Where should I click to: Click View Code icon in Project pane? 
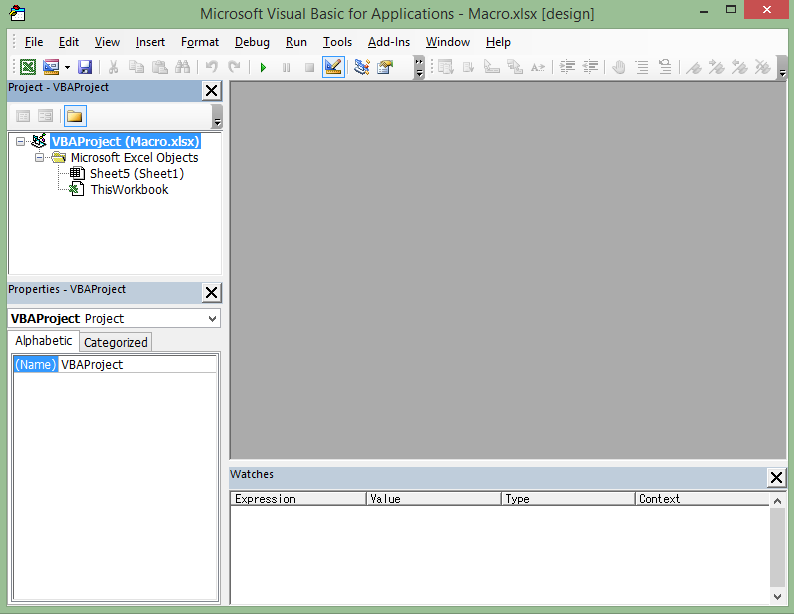[23, 116]
